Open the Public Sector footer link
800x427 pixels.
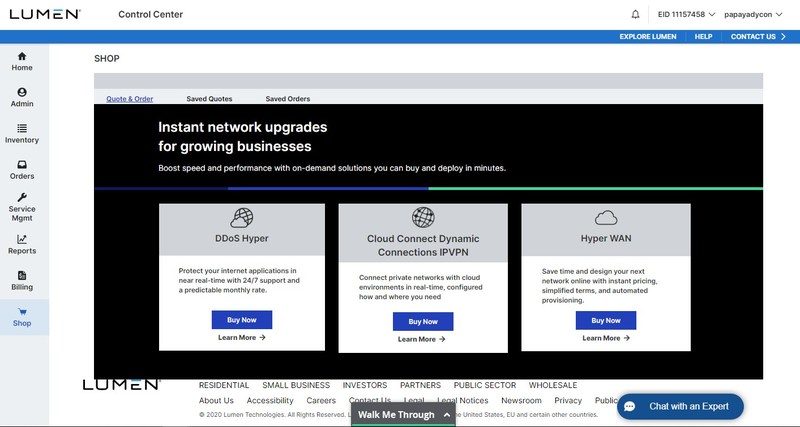(x=485, y=385)
